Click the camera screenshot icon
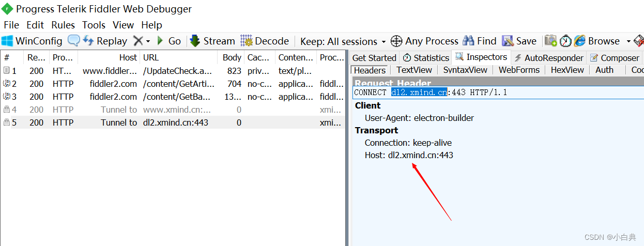Screen dimensions: 644x246 (x=551, y=41)
